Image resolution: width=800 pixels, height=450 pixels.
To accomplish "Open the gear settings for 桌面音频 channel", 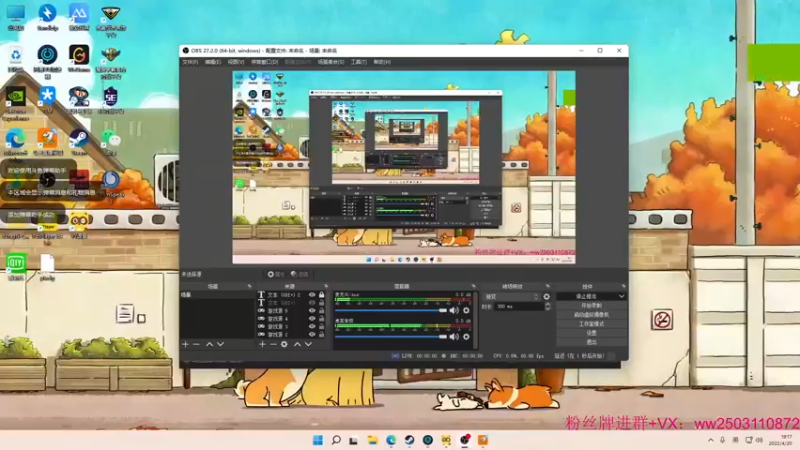I will pos(466,337).
